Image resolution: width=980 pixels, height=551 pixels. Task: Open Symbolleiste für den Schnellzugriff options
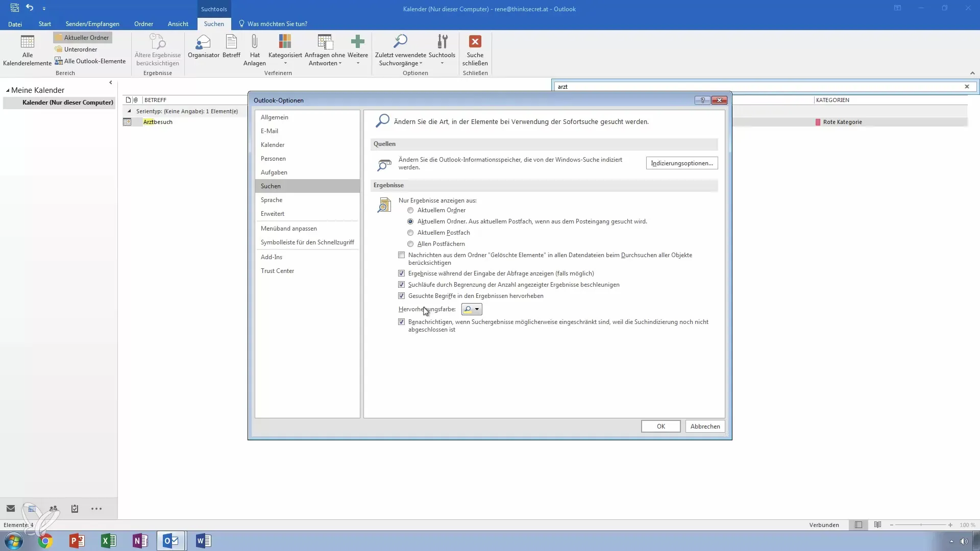pos(307,242)
